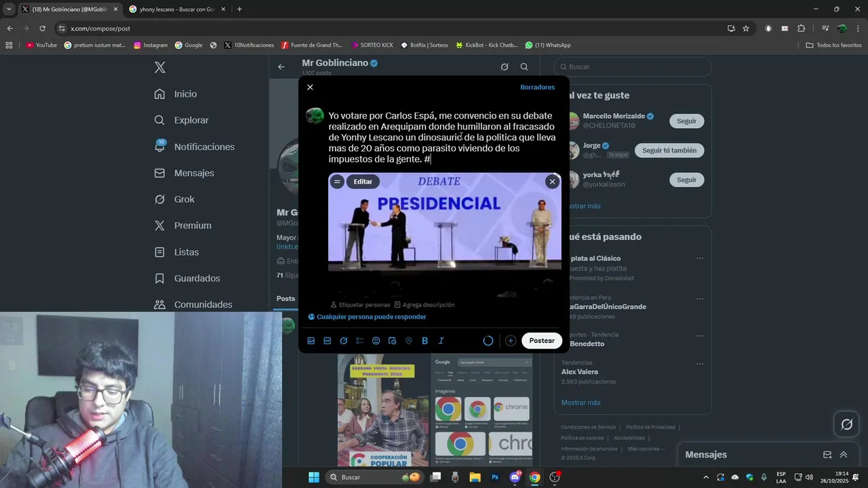Schedule post calendar icon
868x488 pixels.
coord(393,341)
